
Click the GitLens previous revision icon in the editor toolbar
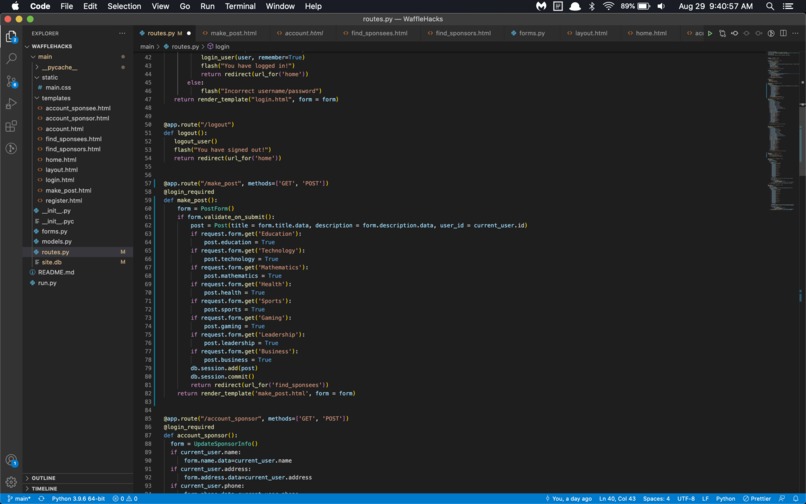point(735,33)
